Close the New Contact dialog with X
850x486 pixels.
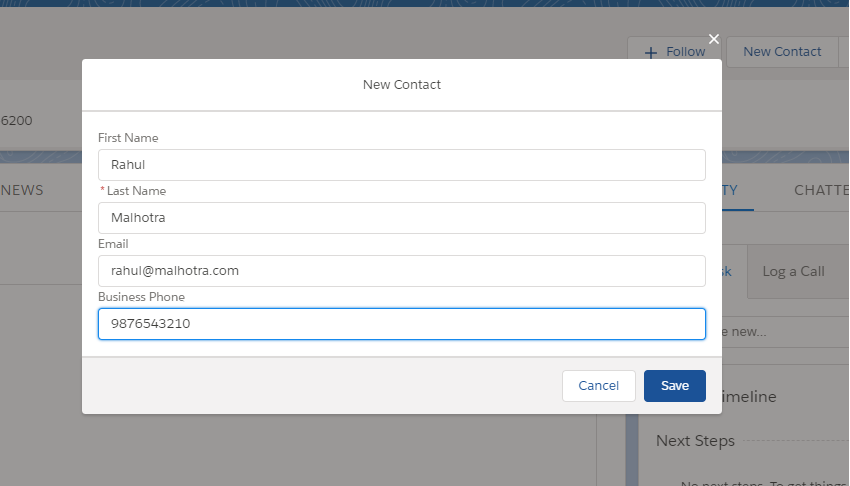point(713,39)
